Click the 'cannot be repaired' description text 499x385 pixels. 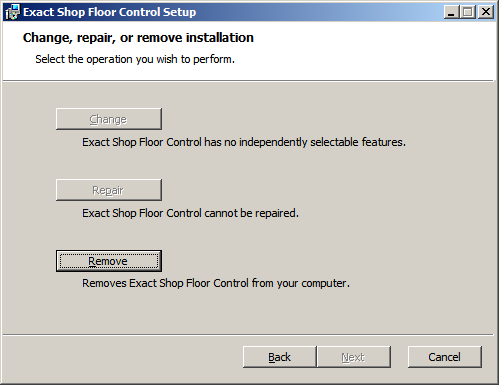pyautogui.click(x=190, y=213)
